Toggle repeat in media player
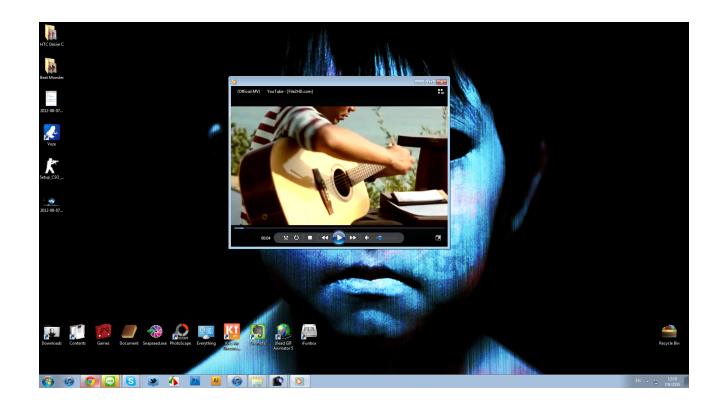This screenshot has width=728, height=409. pos(297,238)
